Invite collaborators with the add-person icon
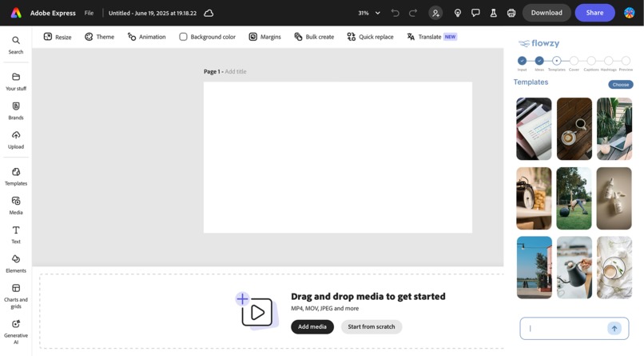Image resolution: width=644 pixels, height=356 pixels. tap(435, 13)
